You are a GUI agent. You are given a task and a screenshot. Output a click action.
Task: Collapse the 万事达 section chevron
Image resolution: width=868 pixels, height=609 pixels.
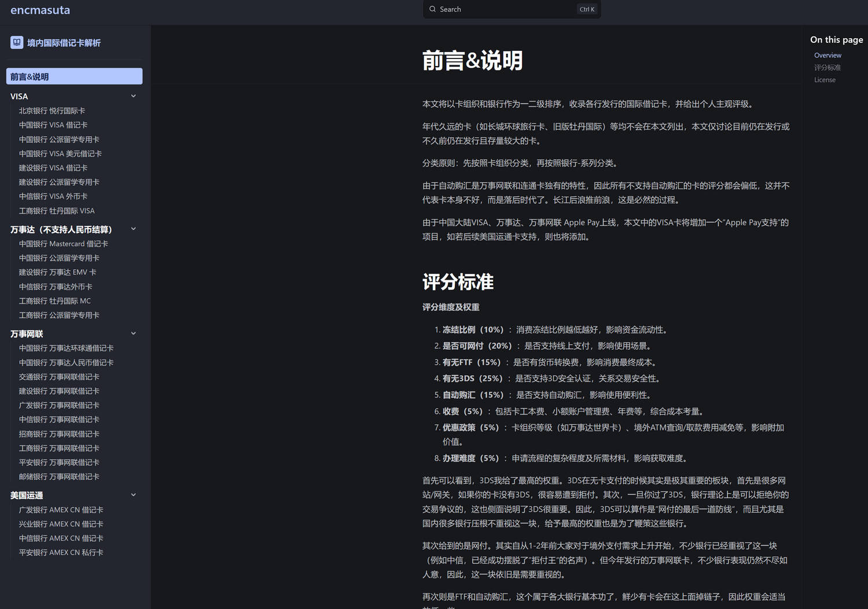(133, 229)
